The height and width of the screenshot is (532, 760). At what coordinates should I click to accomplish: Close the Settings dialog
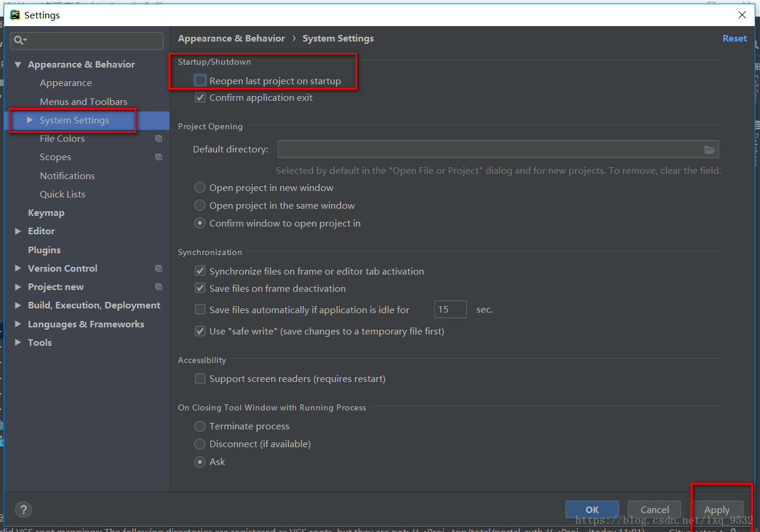point(742,15)
